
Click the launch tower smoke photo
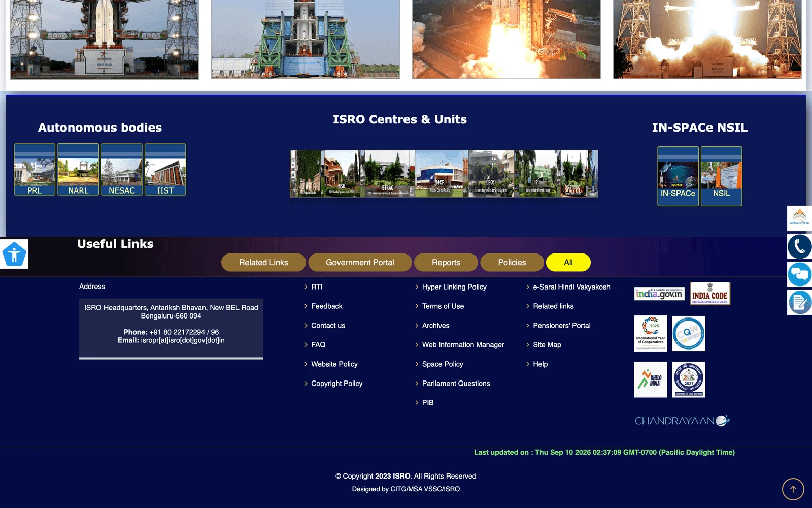click(707, 39)
